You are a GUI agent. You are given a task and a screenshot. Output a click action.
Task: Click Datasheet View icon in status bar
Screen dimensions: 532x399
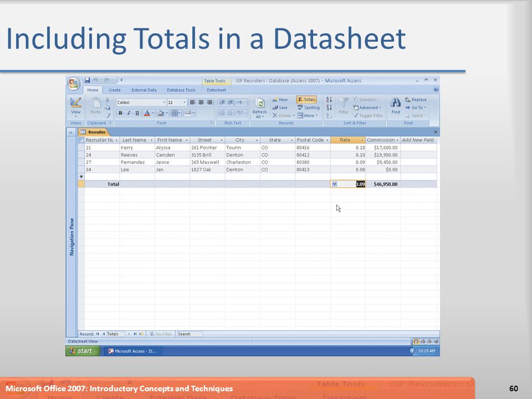416,342
